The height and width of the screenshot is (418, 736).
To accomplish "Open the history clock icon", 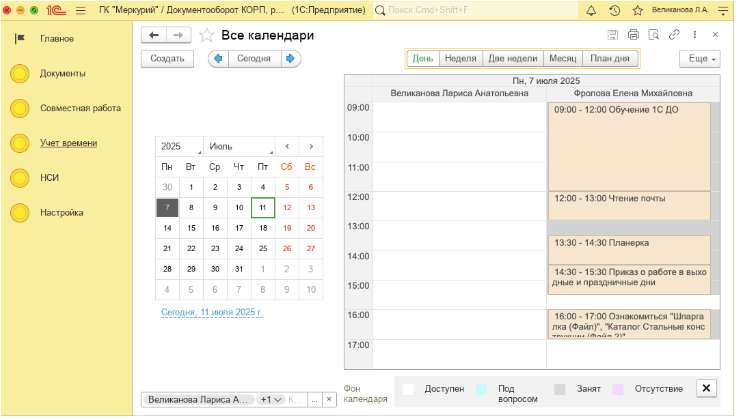I will (614, 10).
